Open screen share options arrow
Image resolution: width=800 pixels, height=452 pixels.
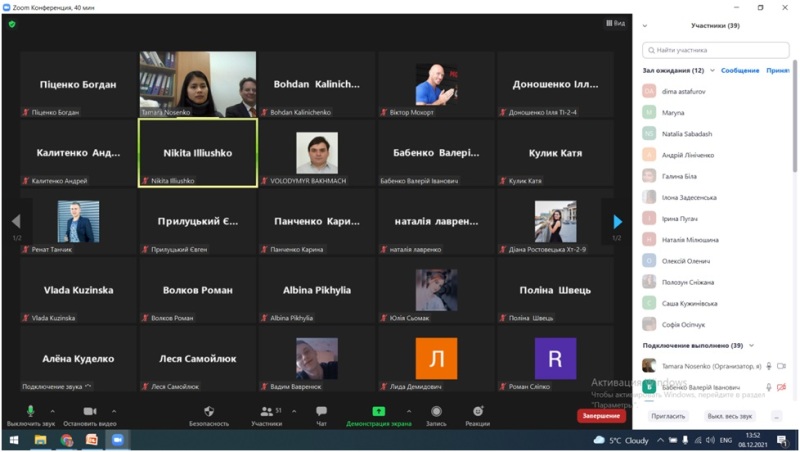pos(409,411)
